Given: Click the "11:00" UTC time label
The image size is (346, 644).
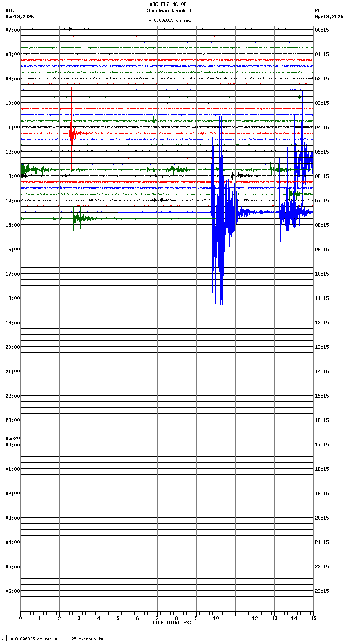Looking at the screenshot, I should [x=13, y=128].
